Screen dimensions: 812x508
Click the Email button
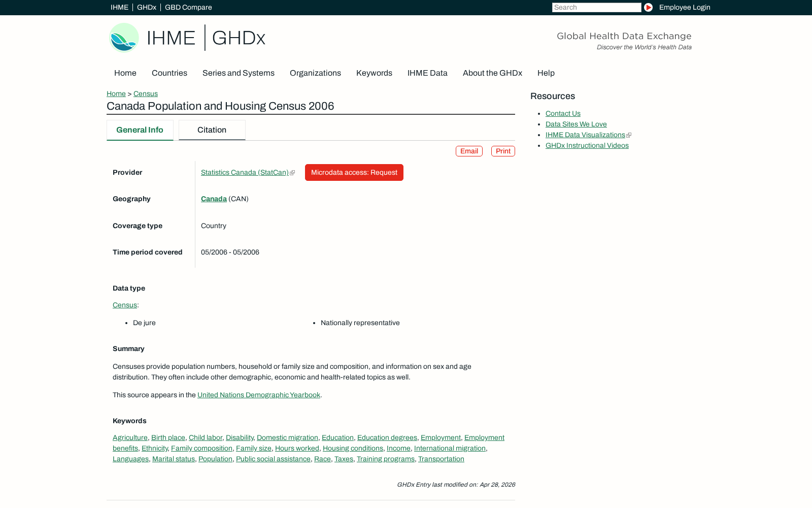[x=469, y=151]
